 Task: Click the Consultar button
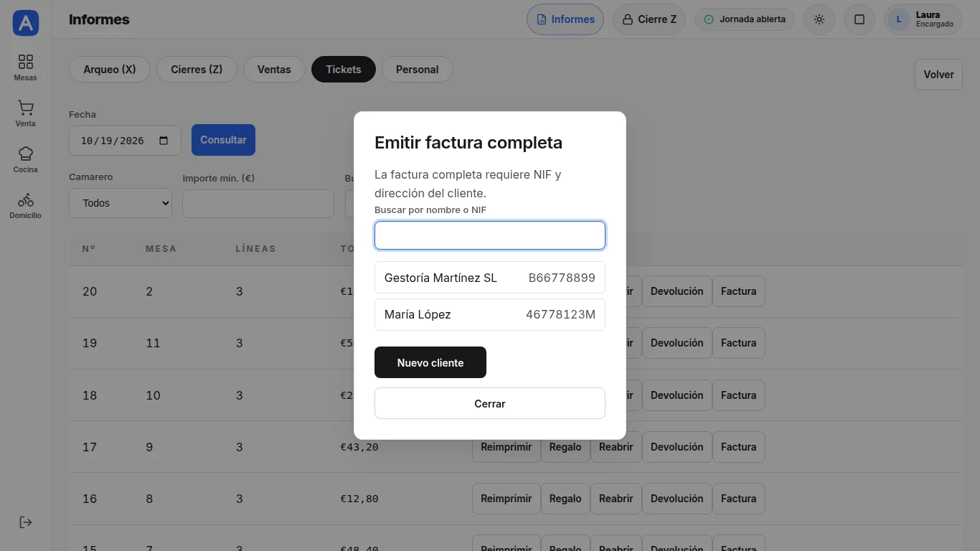coord(223,140)
